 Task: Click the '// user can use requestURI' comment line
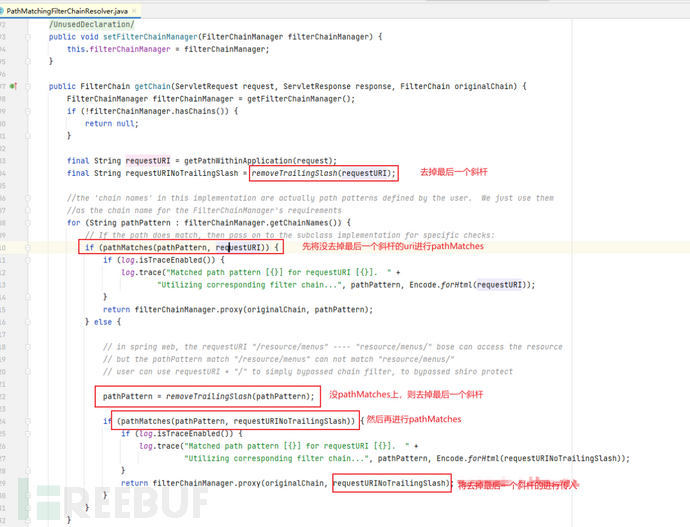pyautogui.click(x=308, y=372)
